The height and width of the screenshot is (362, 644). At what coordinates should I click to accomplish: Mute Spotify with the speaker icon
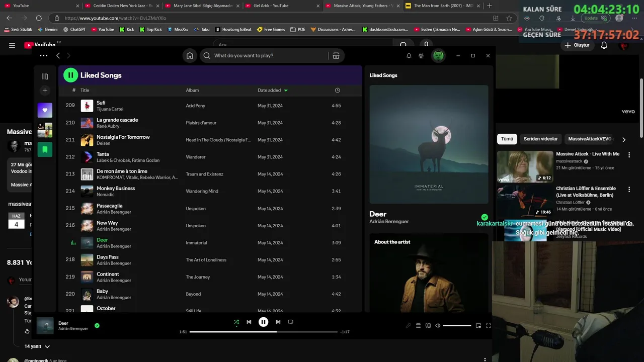click(438, 326)
